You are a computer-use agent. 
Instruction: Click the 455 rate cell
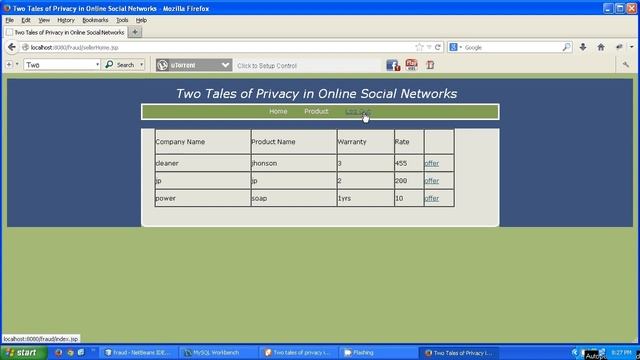(409, 163)
